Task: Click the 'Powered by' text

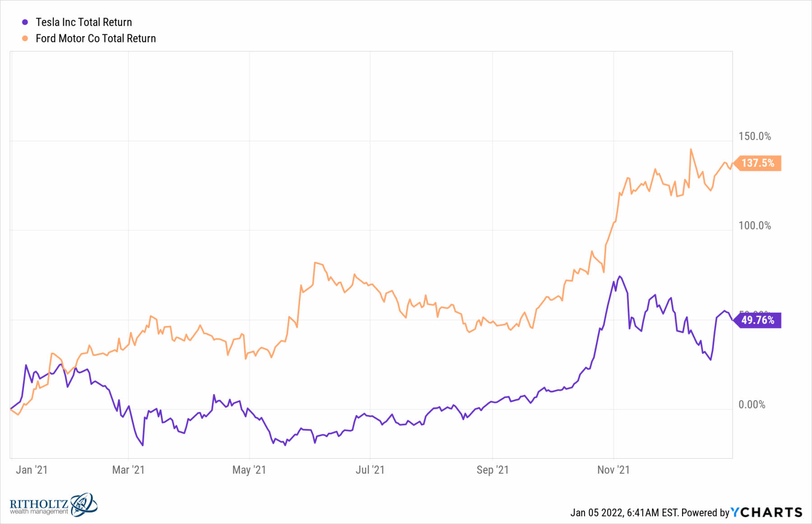Action: [x=706, y=513]
